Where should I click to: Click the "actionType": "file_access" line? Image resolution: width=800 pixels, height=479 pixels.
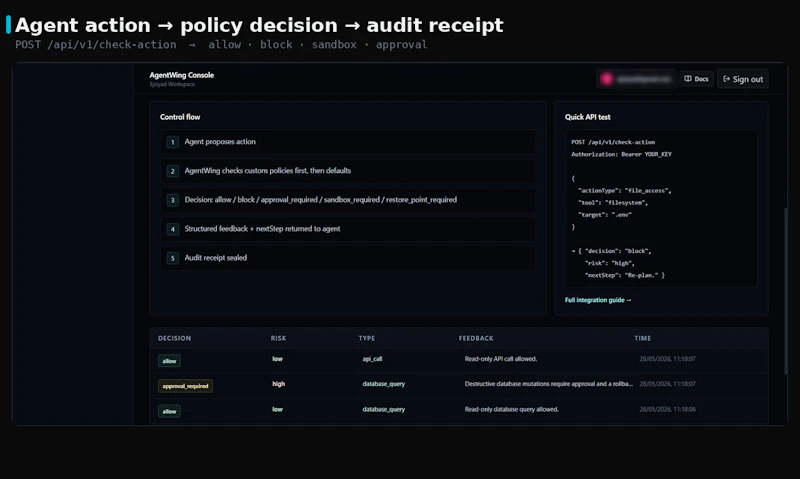[x=624, y=191]
